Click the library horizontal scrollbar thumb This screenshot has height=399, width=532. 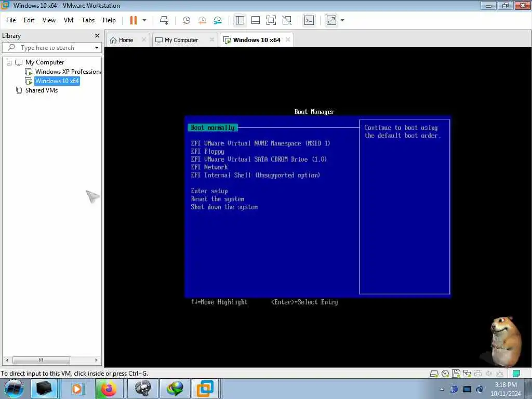click(41, 360)
